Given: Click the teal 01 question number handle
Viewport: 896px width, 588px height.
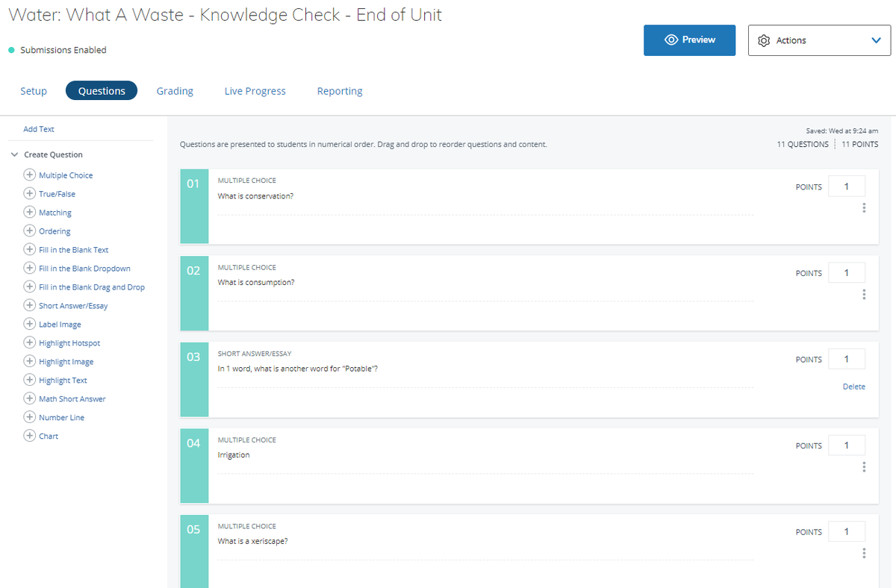Looking at the screenshot, I should point(194,207).
